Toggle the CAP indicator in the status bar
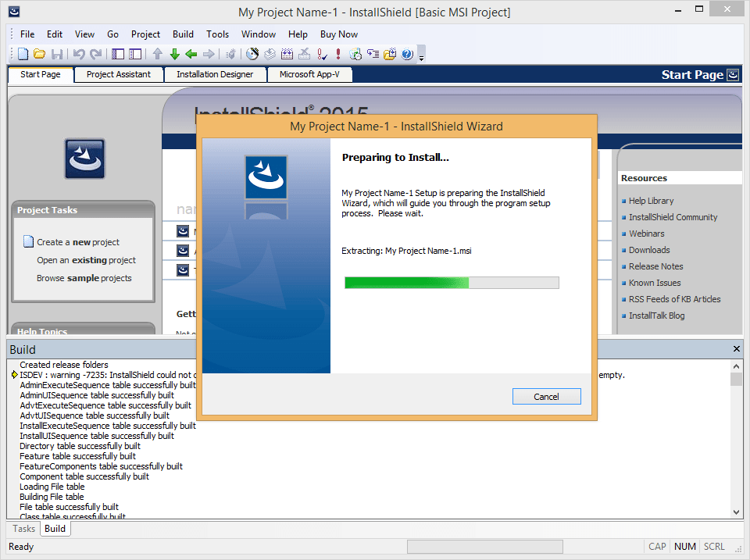 pyautogui.click(x=657, y=546)
